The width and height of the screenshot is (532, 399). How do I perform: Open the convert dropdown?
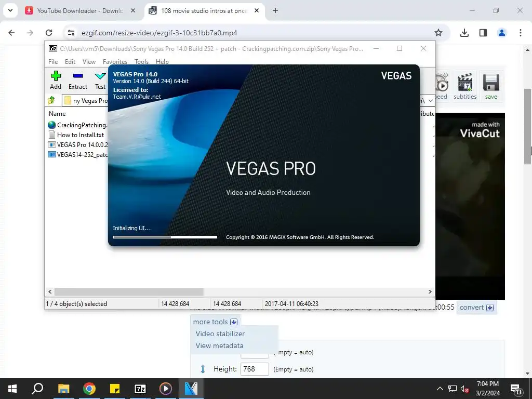476,308
